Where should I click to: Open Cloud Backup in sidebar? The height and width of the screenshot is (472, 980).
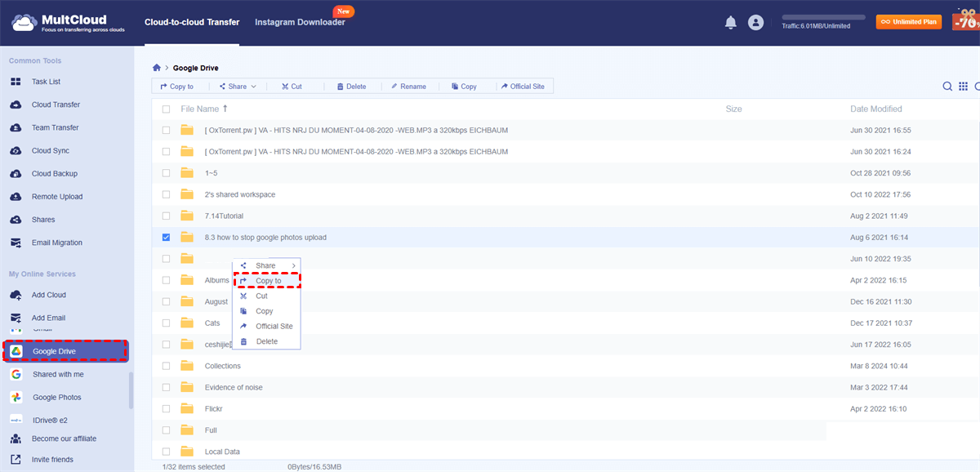(54, 174)
